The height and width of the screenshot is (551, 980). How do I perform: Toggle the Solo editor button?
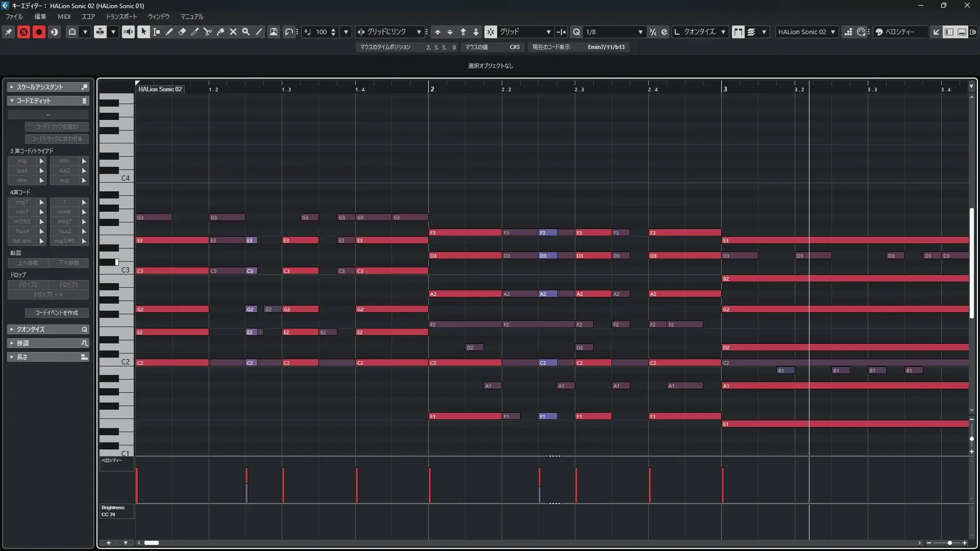(x=23, y=32)
